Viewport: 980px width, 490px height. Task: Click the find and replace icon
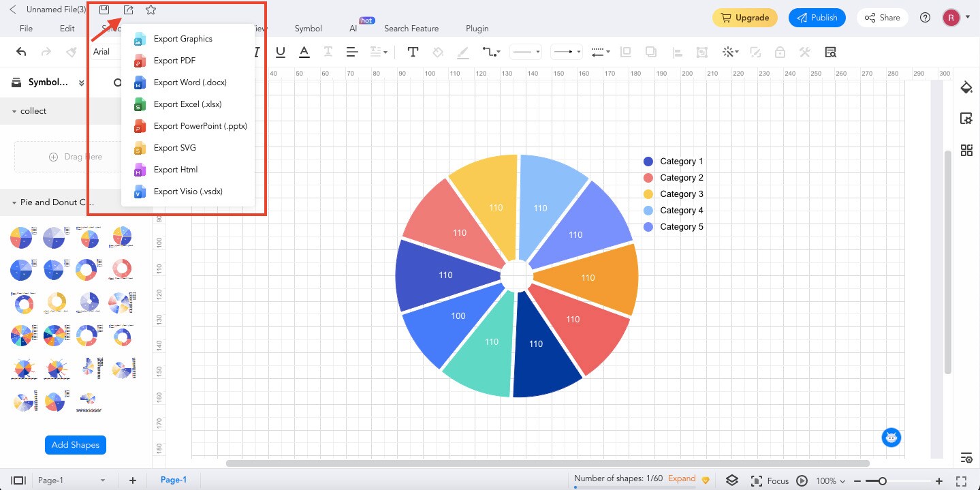[829, 52]
